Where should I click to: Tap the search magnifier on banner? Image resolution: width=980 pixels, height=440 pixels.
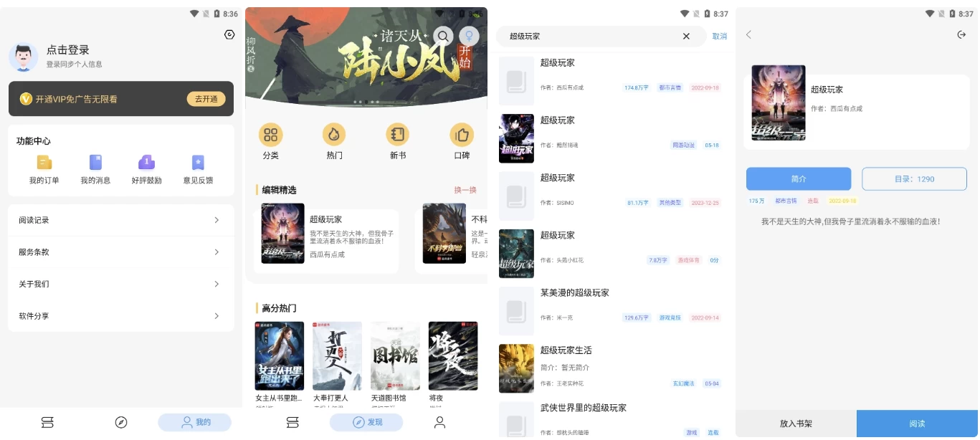pyautogui.click(x=444, y=36)
